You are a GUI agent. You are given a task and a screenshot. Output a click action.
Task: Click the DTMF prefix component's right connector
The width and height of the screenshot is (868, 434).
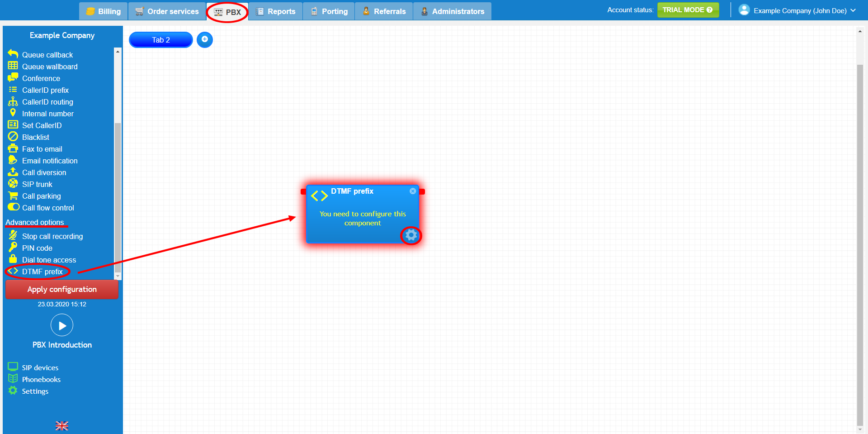[x=422, y=192]
